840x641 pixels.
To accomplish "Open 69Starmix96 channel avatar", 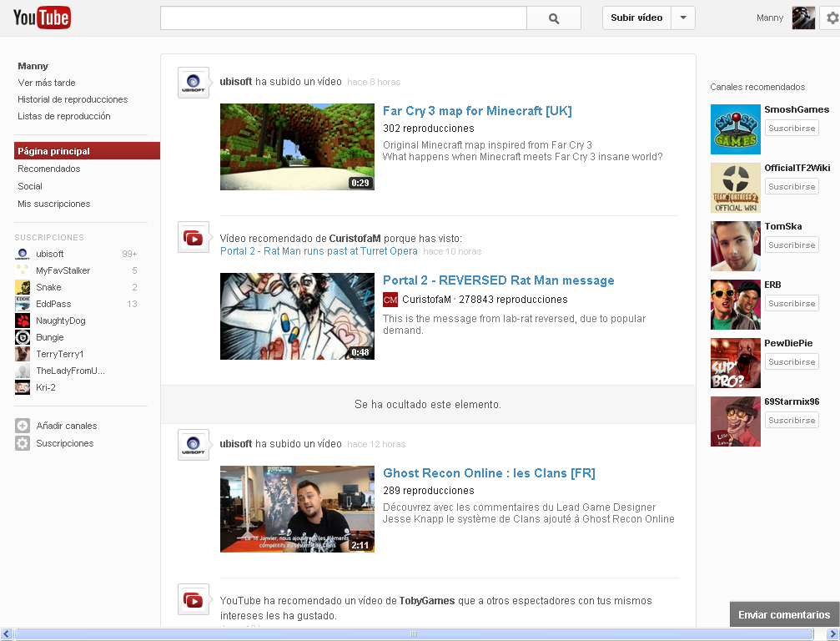I will 736,421.
